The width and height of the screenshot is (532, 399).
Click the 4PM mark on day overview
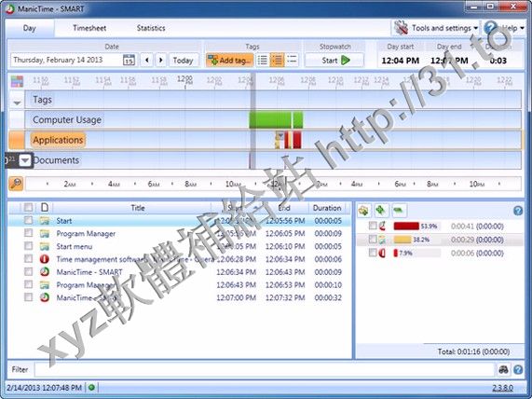click(x=357, y=184)
